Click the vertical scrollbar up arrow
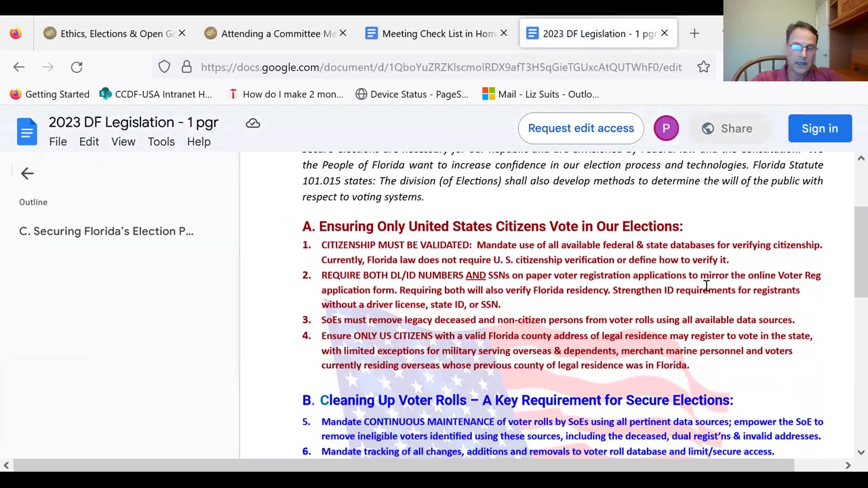The height and width of the screenshot is (488, 868). click(x=861, y=158)
